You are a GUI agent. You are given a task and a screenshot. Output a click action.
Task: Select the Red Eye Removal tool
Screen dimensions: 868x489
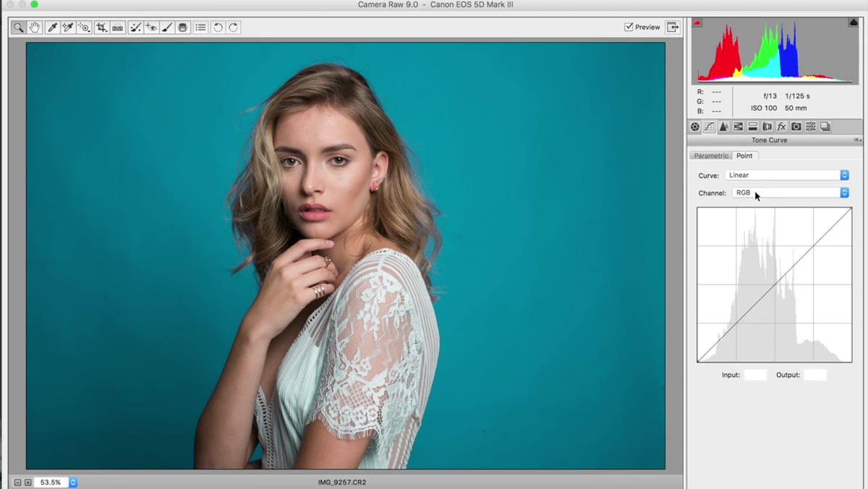(x=150, y=27)
